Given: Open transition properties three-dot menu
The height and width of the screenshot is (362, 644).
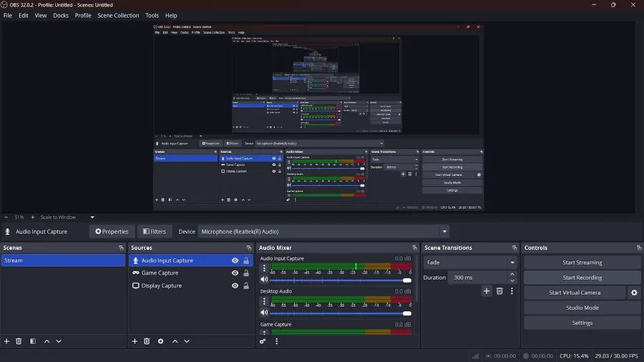Looking at the screenshot, I should (x=512, y=291).
